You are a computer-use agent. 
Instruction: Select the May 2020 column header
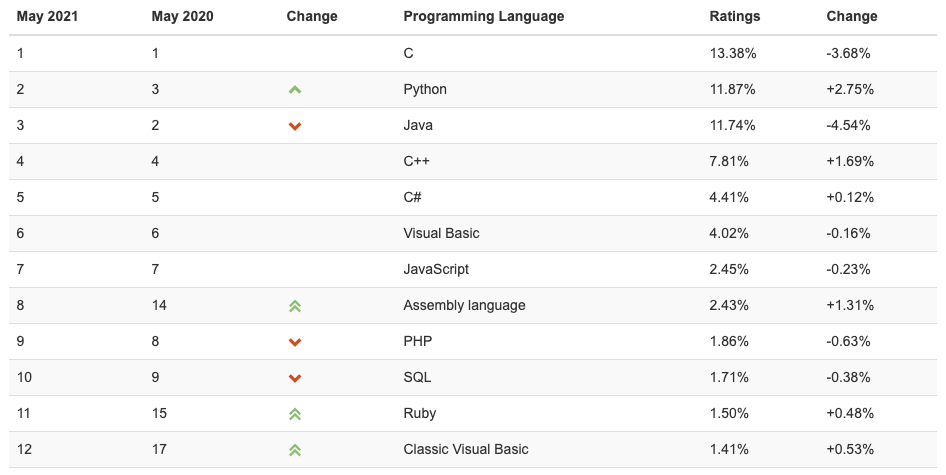[x=182, y=16]
